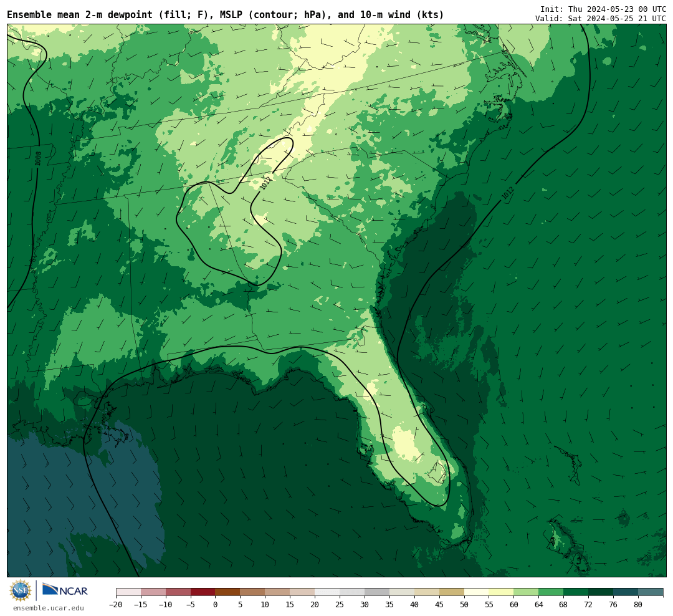
Task: Pick the -10 to -5 colorbar swatch
Action: pos(178,592)
